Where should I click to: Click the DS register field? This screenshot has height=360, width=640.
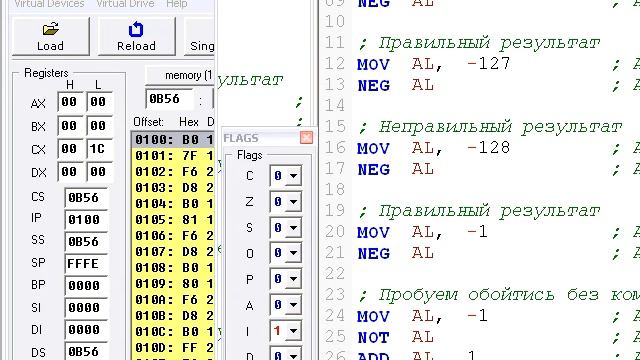click(86, 351)
